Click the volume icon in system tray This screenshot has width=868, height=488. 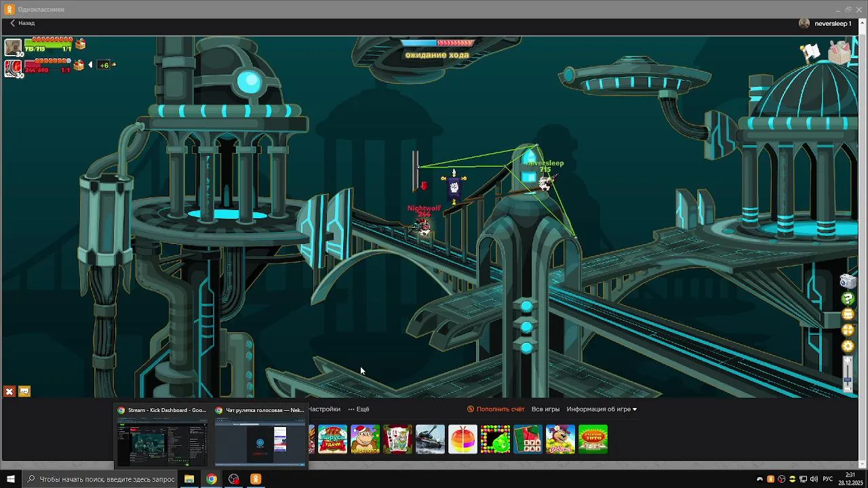click(x=814, y=479)
